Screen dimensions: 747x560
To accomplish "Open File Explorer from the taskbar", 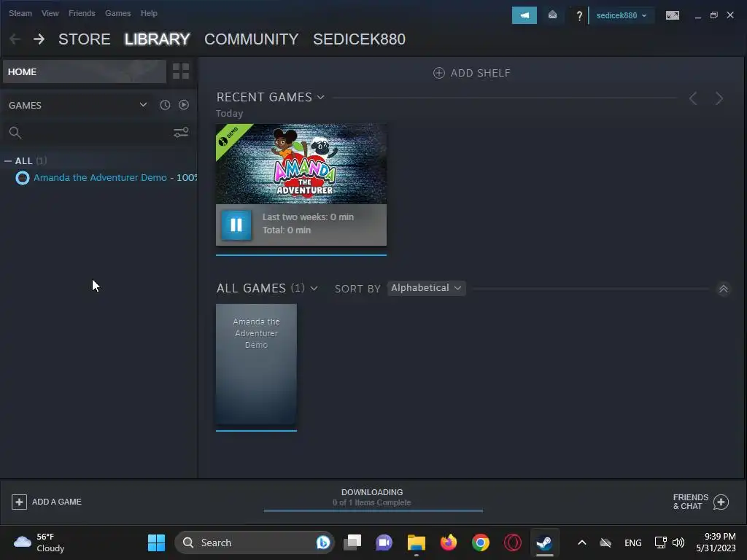I will (417, 542).
